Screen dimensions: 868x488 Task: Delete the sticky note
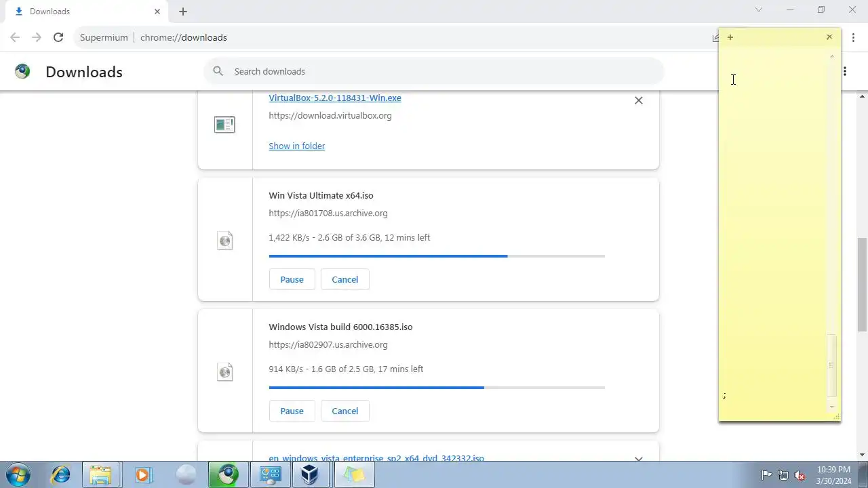pos(829,37)
